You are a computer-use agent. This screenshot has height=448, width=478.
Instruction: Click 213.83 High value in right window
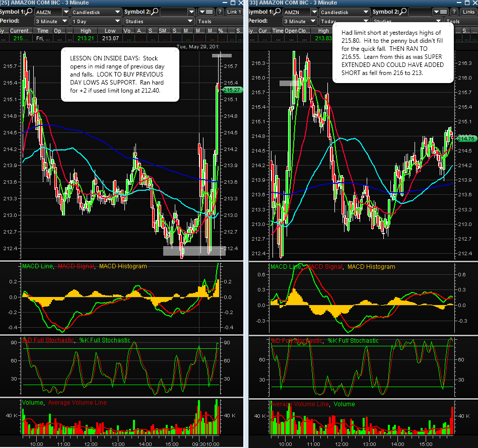[x=323, y=38]
